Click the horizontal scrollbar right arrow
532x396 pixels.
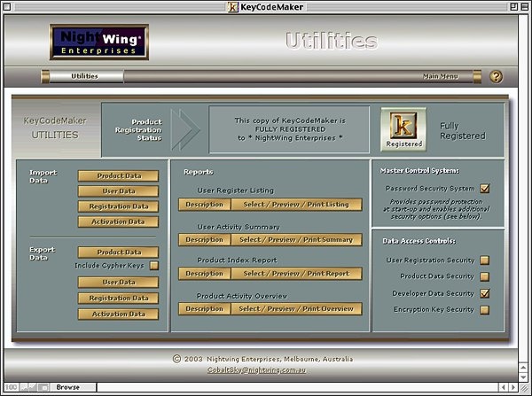coord(513,387)
